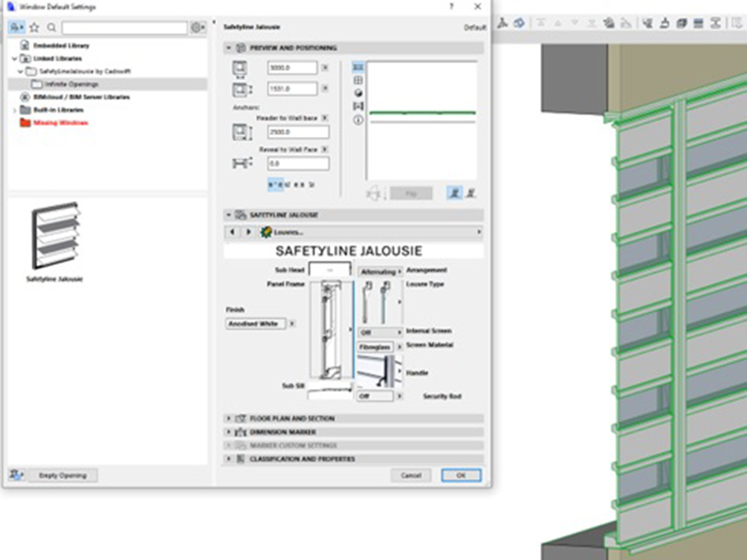Collapse the Linked Libraries tree node
This screenshot has width=747, height=560.
pyautogui.click(x=13, y=58)
